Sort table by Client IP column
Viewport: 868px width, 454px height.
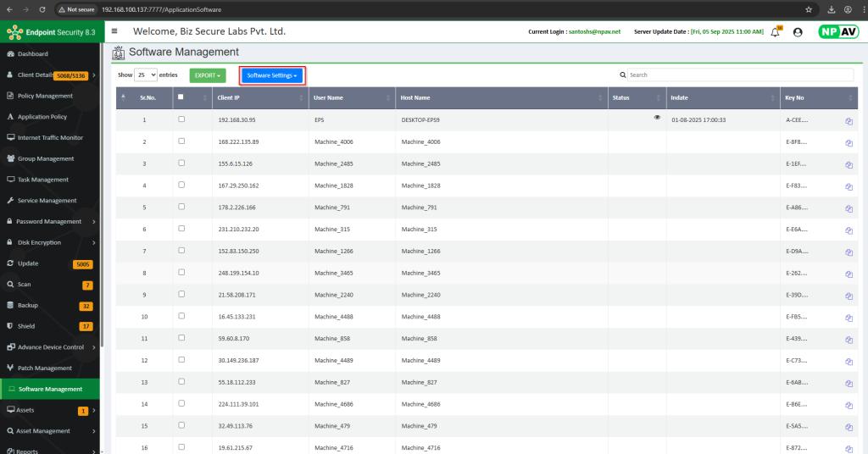click(x=254, y=98)
